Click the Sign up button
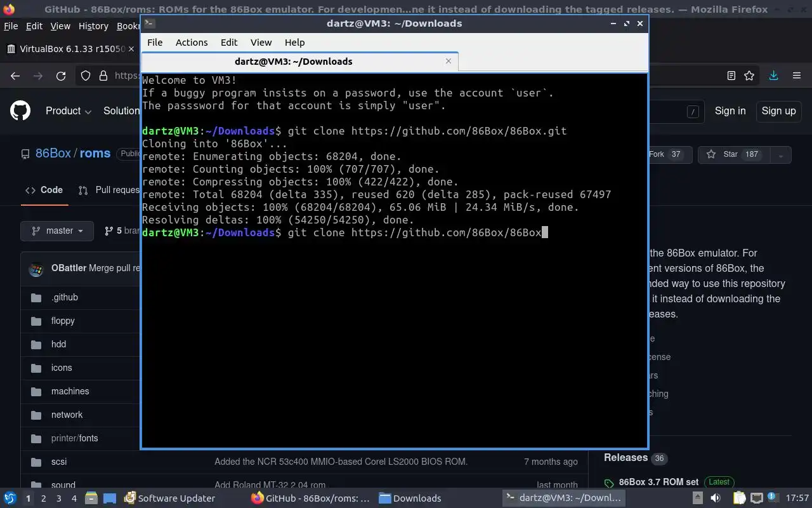This screenshot has width=812, height=508. (778, 110)
